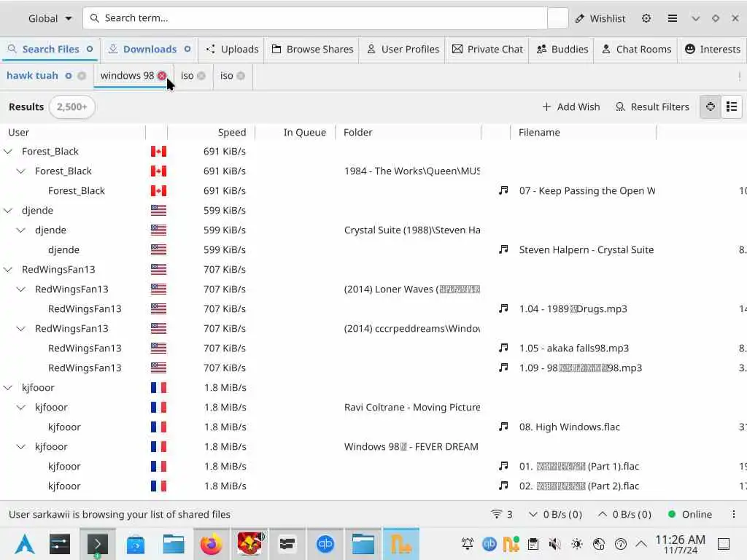Open Result Filters
Screen dimensions: 747x560
(x=652, y=106)
